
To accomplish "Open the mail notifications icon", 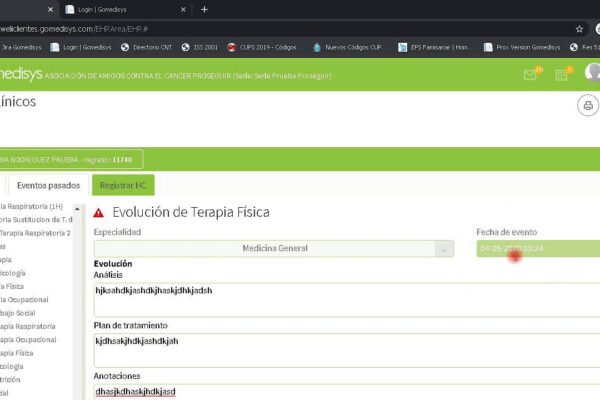I will pyautogui.click(x=530, y=75).
